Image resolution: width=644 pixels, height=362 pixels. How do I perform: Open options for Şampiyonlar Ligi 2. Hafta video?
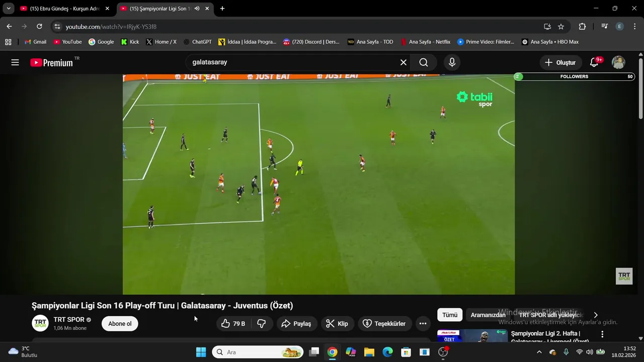[x=602, y=334]
